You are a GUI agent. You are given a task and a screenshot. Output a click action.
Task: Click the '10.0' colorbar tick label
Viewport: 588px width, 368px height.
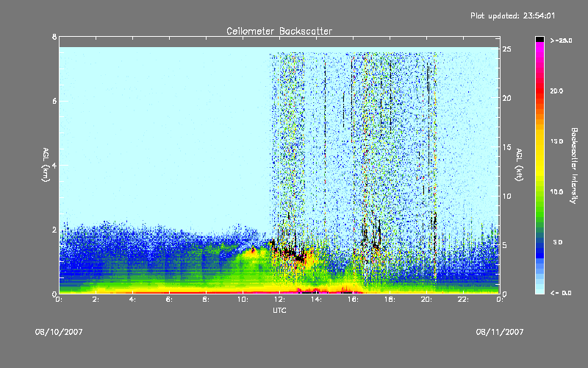tap(556, 192)
